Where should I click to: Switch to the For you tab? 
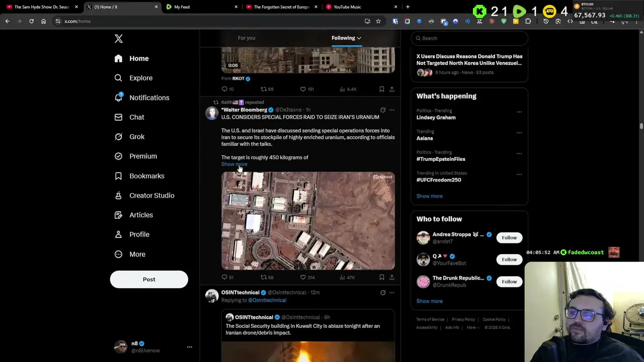coord(247,38)
